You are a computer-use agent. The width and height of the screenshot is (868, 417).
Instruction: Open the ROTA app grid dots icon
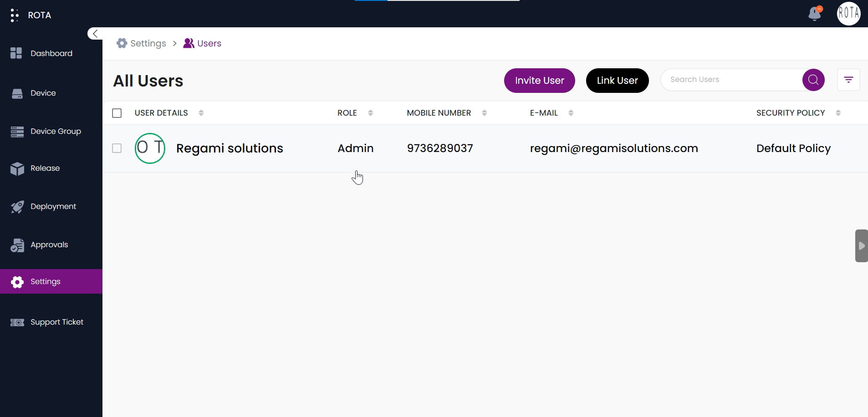(15, 15)
